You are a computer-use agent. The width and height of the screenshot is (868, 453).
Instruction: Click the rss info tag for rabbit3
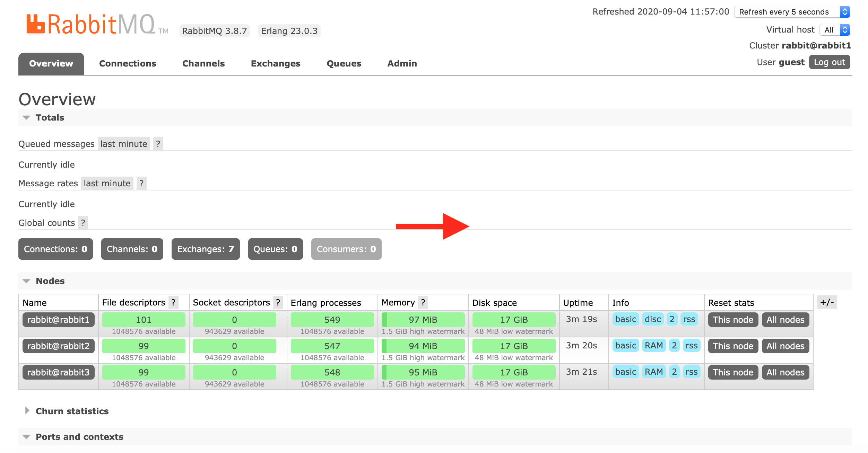tap(692, 372)
